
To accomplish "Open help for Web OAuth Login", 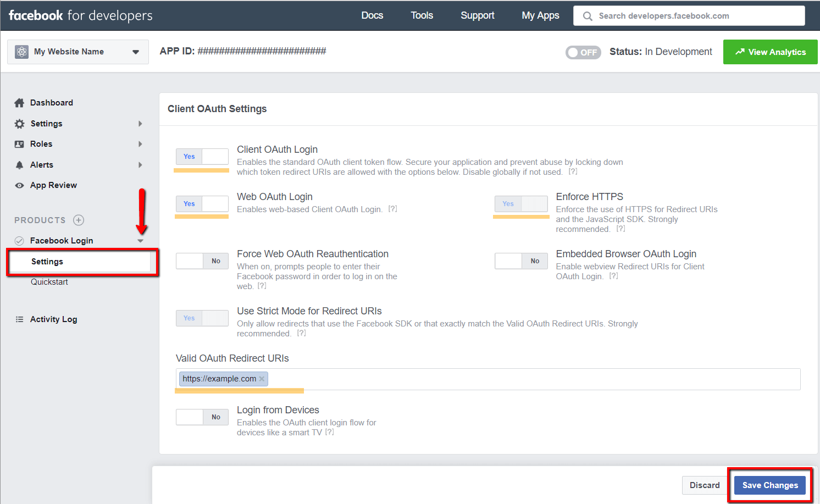I will (x=392, y=209).
